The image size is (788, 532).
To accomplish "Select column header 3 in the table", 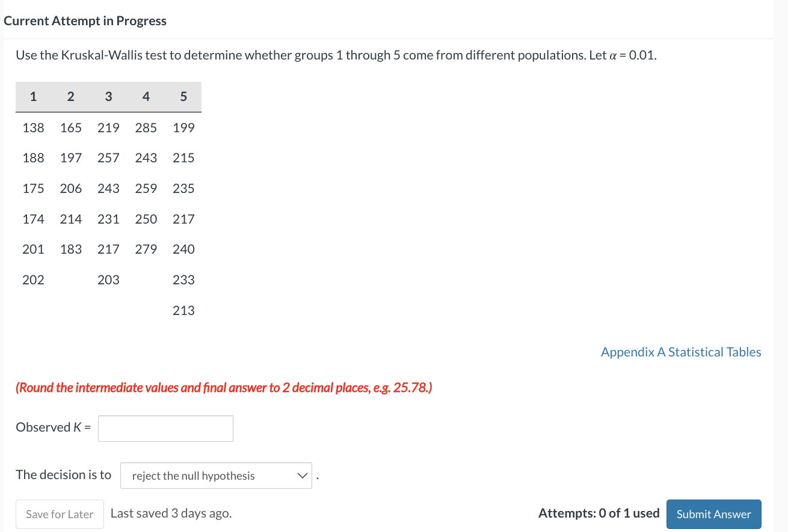I will tap(108, 97).
